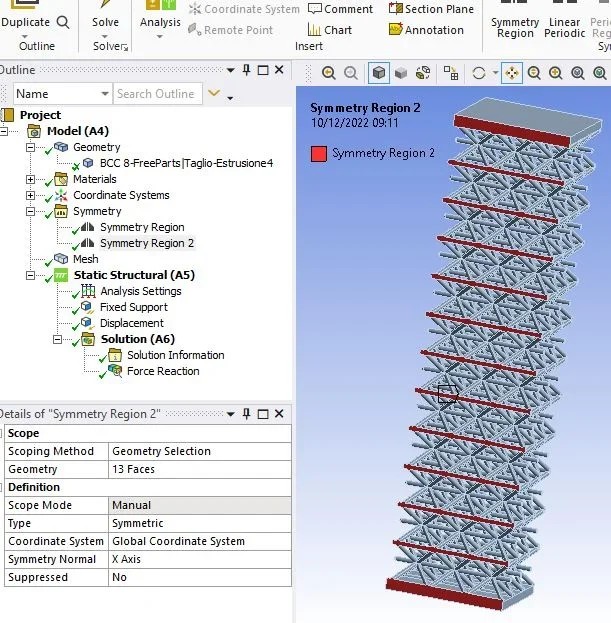This screenshot has width=611, height=623.
Task: Pin the Outline panel
Action: (x=246, y=70)
